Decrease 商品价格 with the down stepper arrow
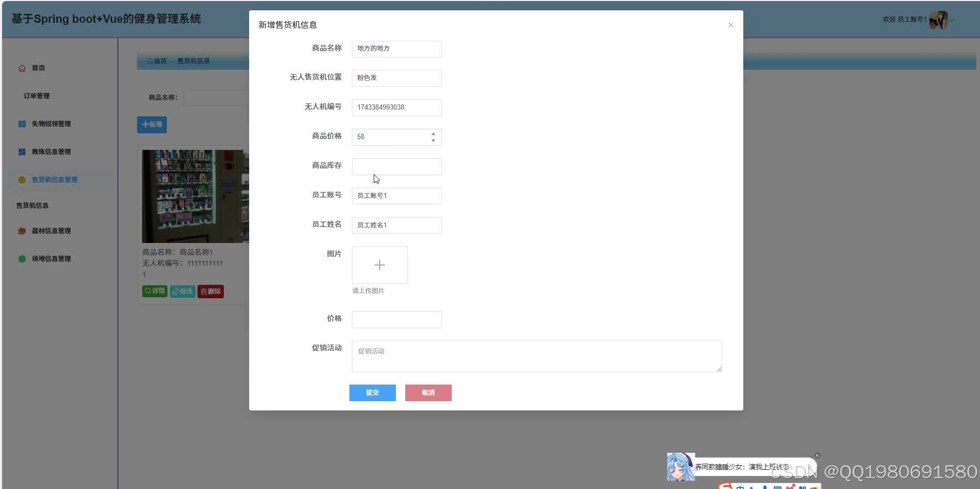The width and height of the screenshot is (980, 489). click(x=433, y=140)
